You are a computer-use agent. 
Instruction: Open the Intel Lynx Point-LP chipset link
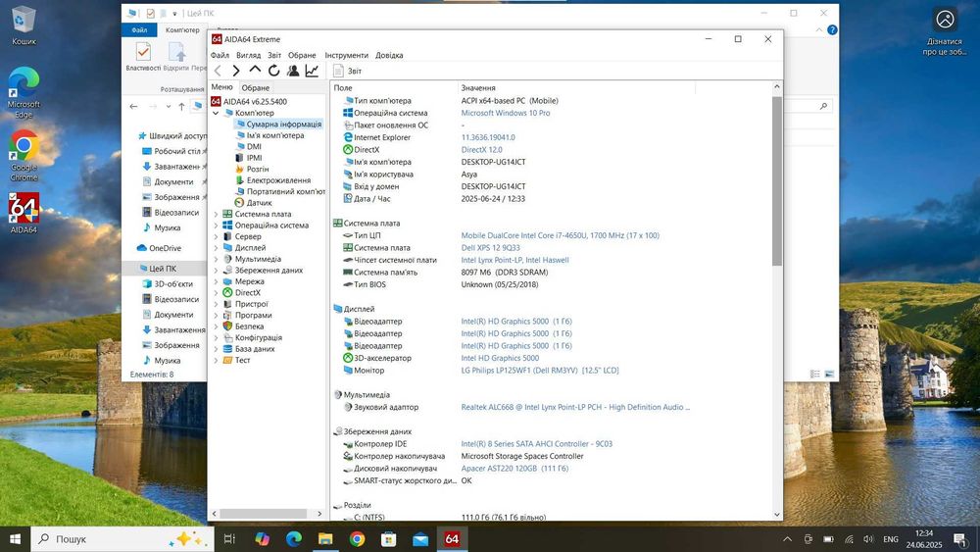pos(515,260)
